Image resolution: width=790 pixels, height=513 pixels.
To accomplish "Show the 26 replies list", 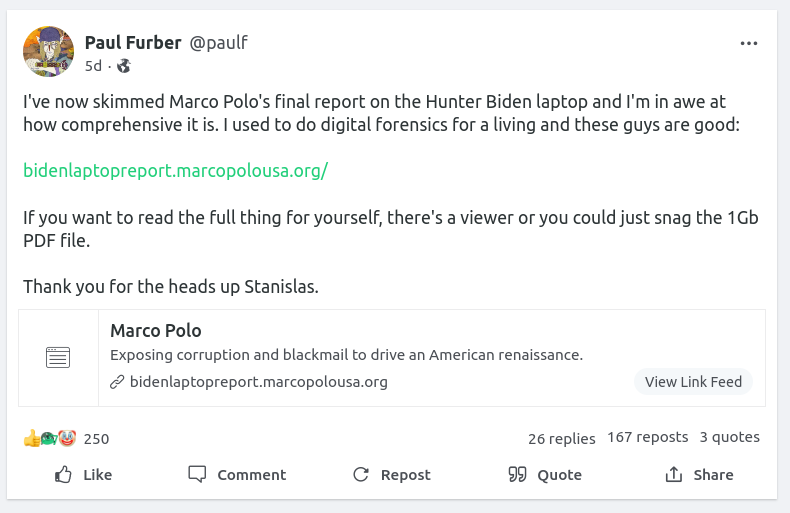I will (561, 438).
